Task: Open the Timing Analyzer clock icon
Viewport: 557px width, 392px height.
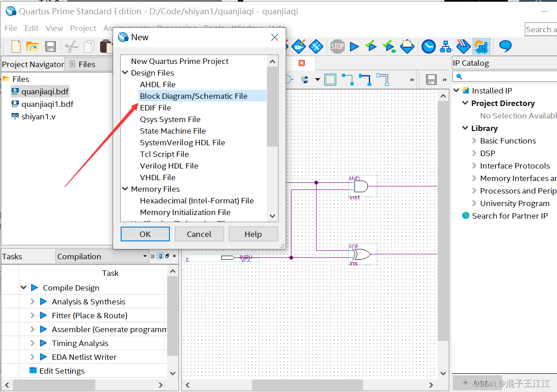Action: point(429,46)
